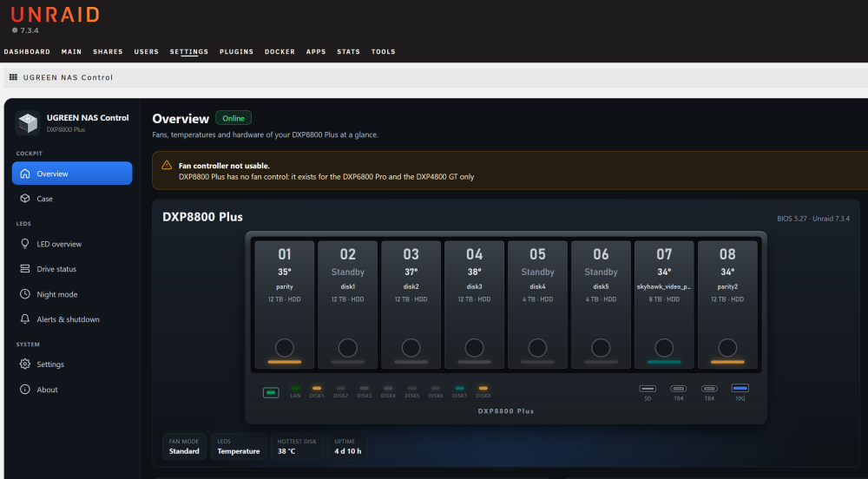The image size is (868, 479).
Task: Go to the SHARES menu
Action: [108, 51]
